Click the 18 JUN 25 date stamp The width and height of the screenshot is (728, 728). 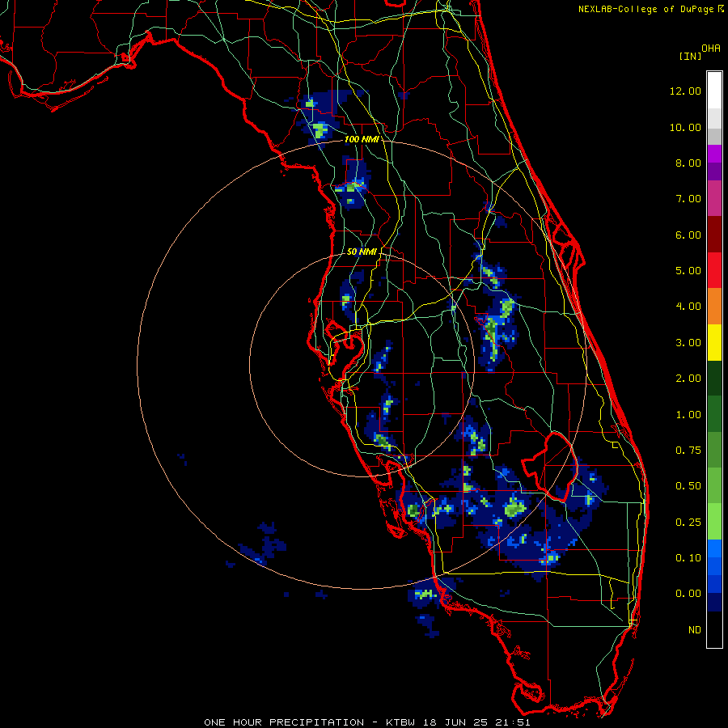coord(455,722)
